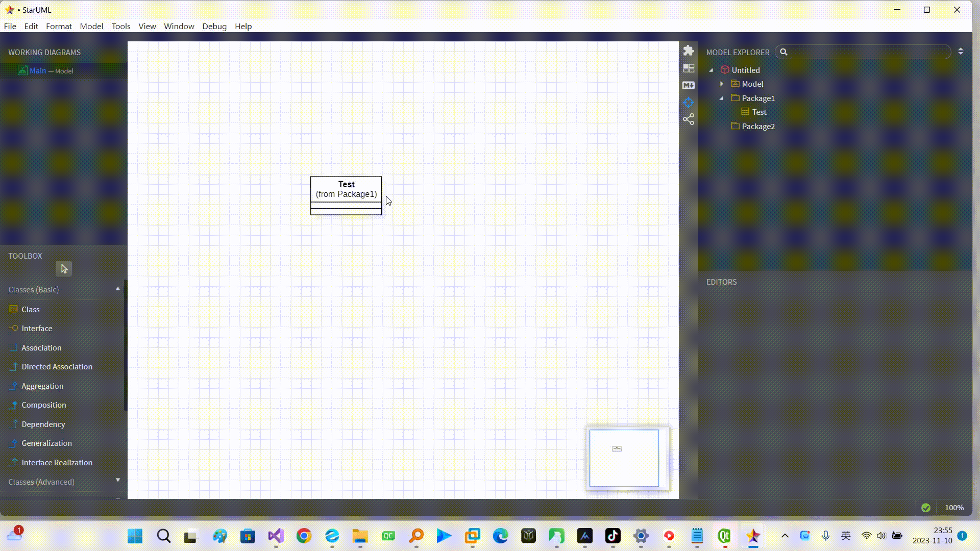Pick the Generalization tool

46,443
